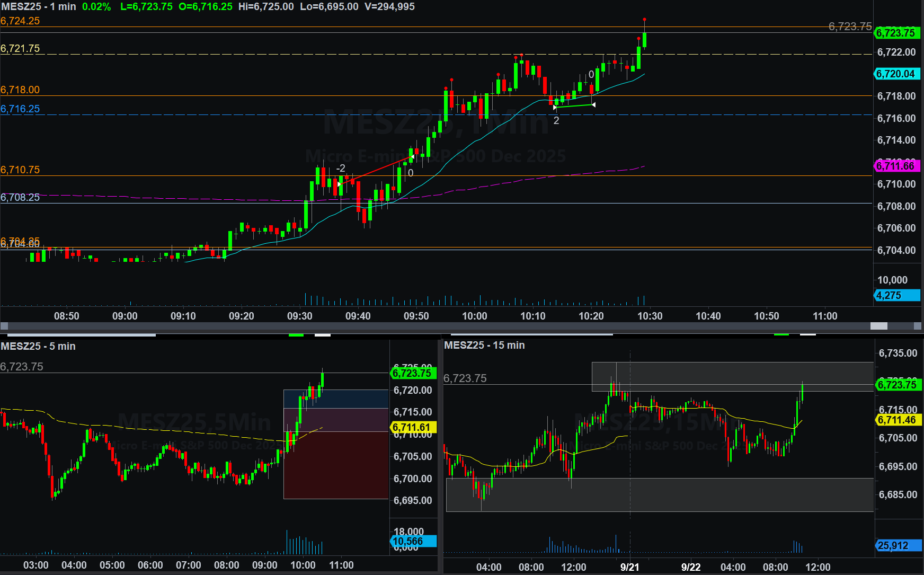
Task: Click the left scroll arrow under the 1-min chart
Action: coord(4,326)
